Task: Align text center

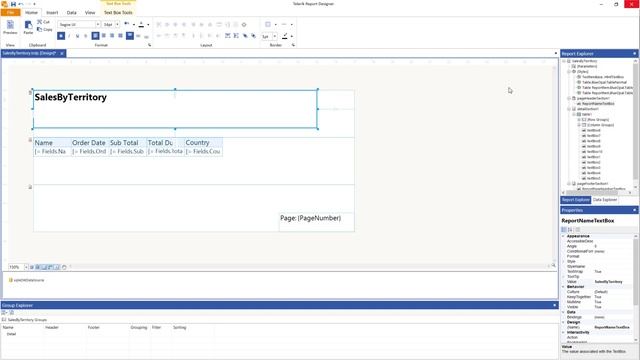Action: click(104, 36)
